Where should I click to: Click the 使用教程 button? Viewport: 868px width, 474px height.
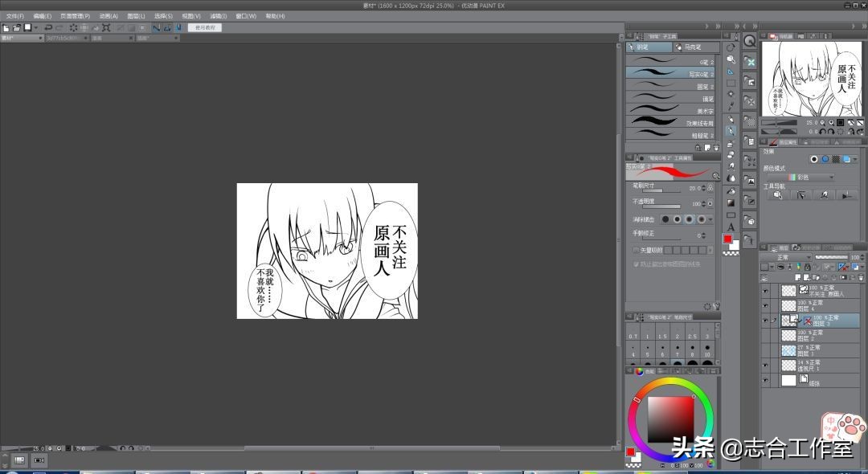(204, 27)
